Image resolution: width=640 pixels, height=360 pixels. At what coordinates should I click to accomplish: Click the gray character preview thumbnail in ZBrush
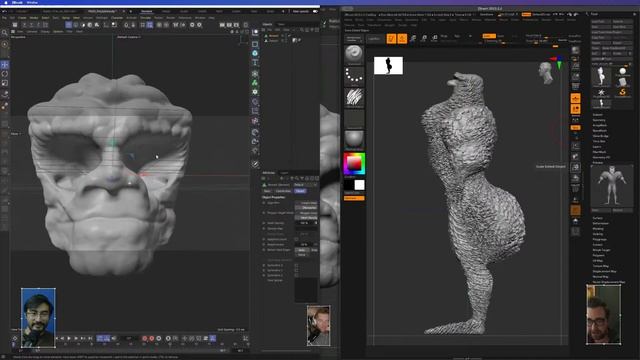[x=612, y=186]
